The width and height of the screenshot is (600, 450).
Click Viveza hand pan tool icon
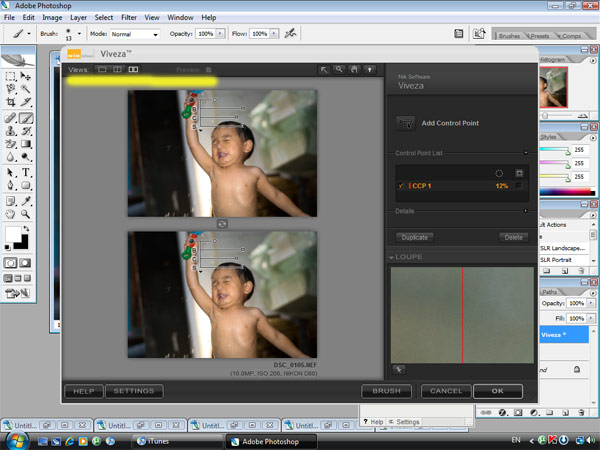click(x=354, y=70)
